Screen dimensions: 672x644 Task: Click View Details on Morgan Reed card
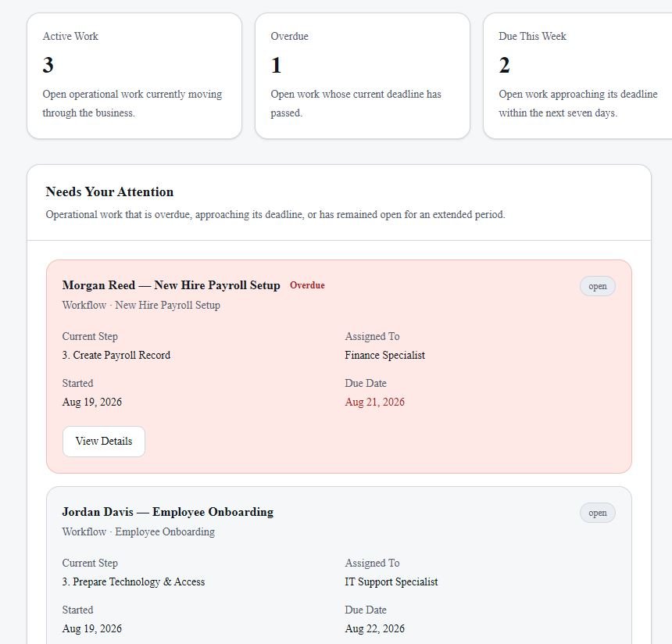tap(104, 442)
